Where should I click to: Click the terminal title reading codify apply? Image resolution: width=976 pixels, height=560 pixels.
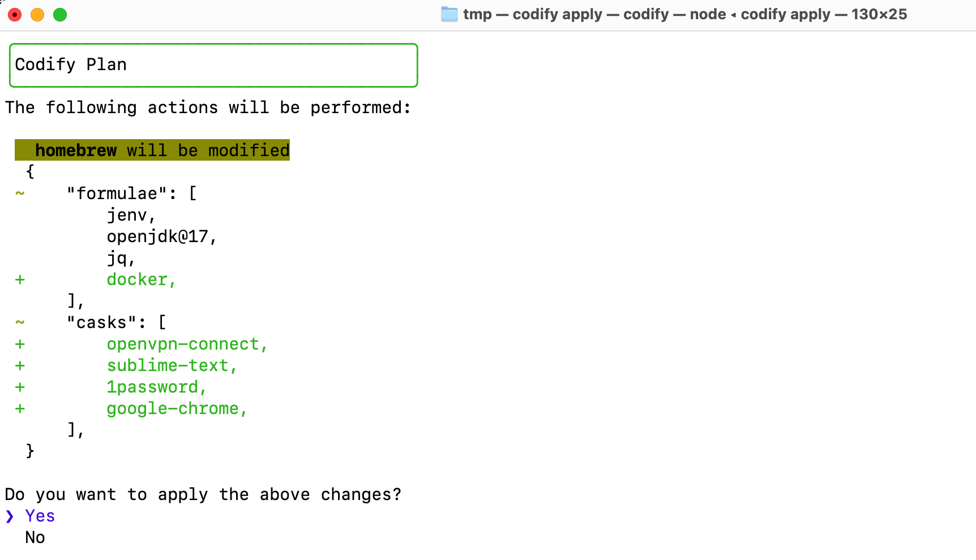pos(558,14)
